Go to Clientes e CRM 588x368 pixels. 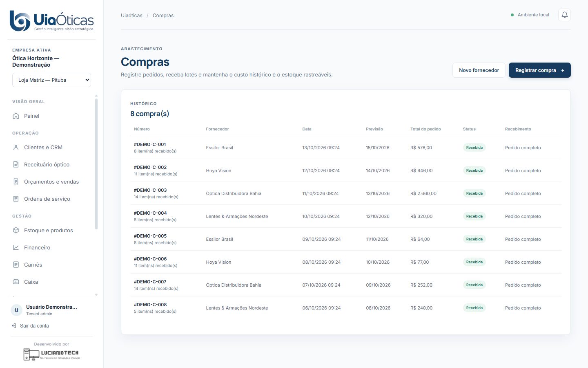[x=51, y=147]
